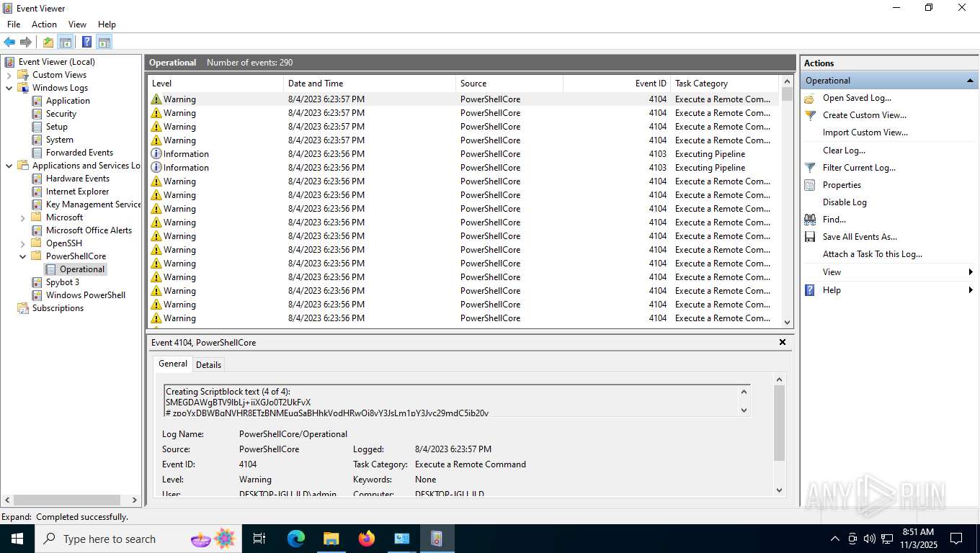Click the Help icon in Actions pane
The image size is (980, 553).
pyautogui.click(x=809, y=290)
